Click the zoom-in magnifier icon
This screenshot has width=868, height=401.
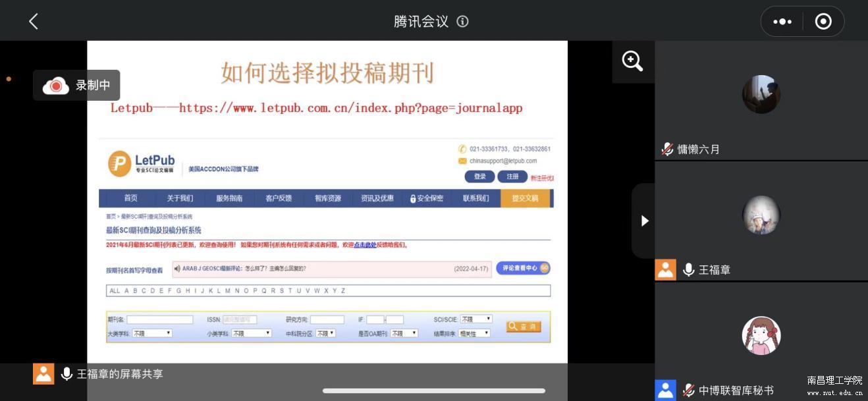[632, 61]
